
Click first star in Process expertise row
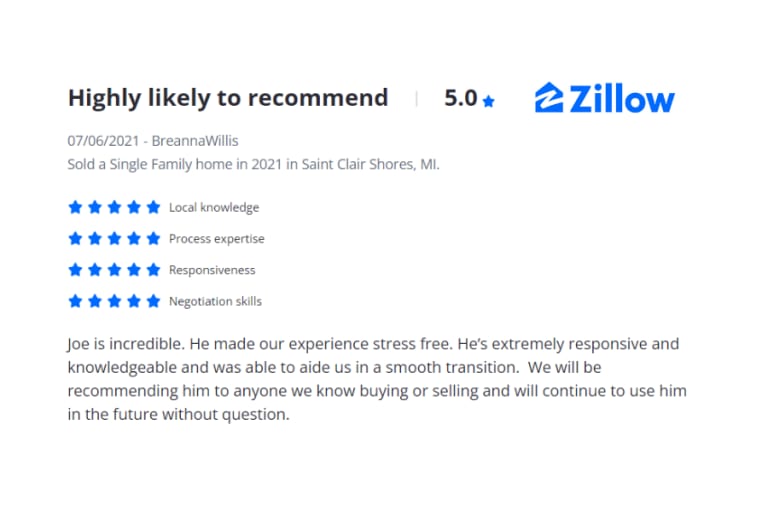tap(74, 239)
